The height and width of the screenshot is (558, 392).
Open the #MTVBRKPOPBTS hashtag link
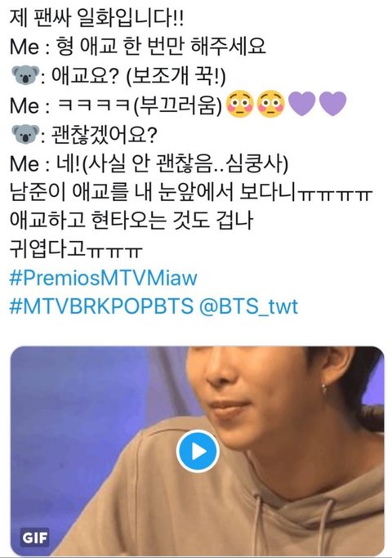[x=101, y=306]
